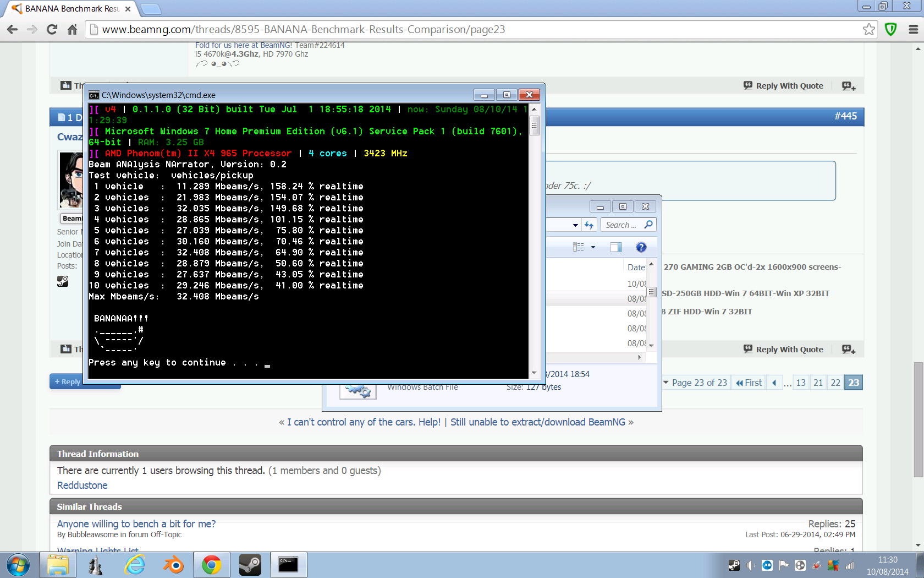Click the Windows Batch File thumbnail icon
This screenshot has height=578, width=924.
(358, 391)
